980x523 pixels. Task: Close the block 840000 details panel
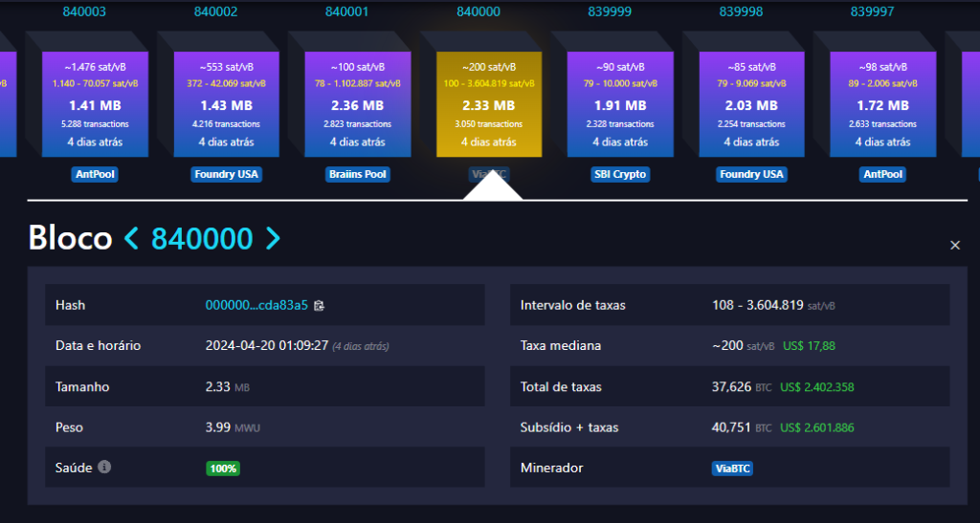[x=955, y=246]
